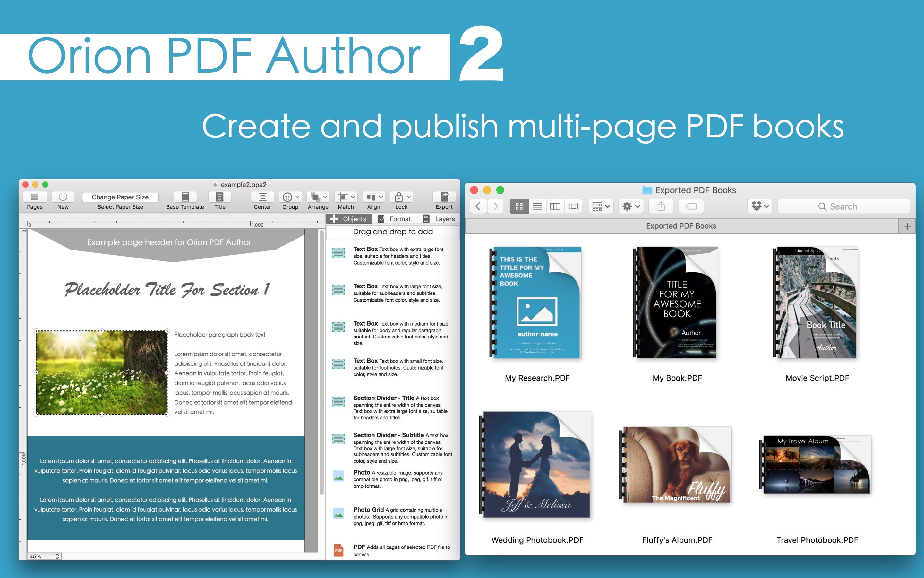The height and width of the screenshot is (578, 924).
Task: Switch Finder to list view
Action: click(x=537, y=206)
